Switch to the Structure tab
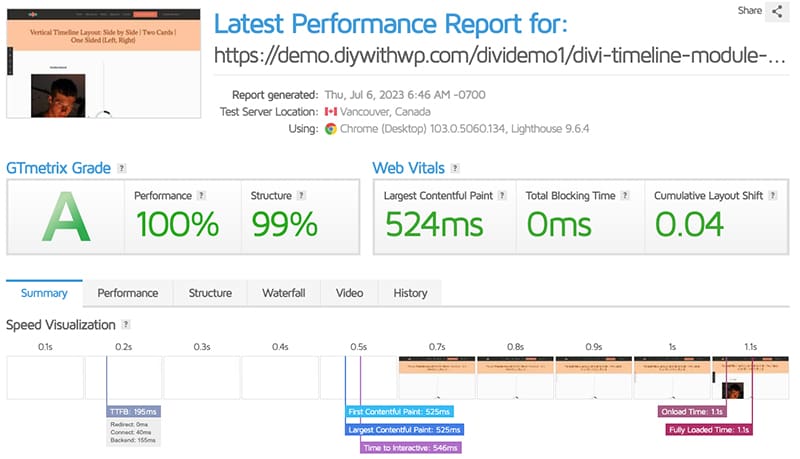The image size is (800, 459). (210, 293)
